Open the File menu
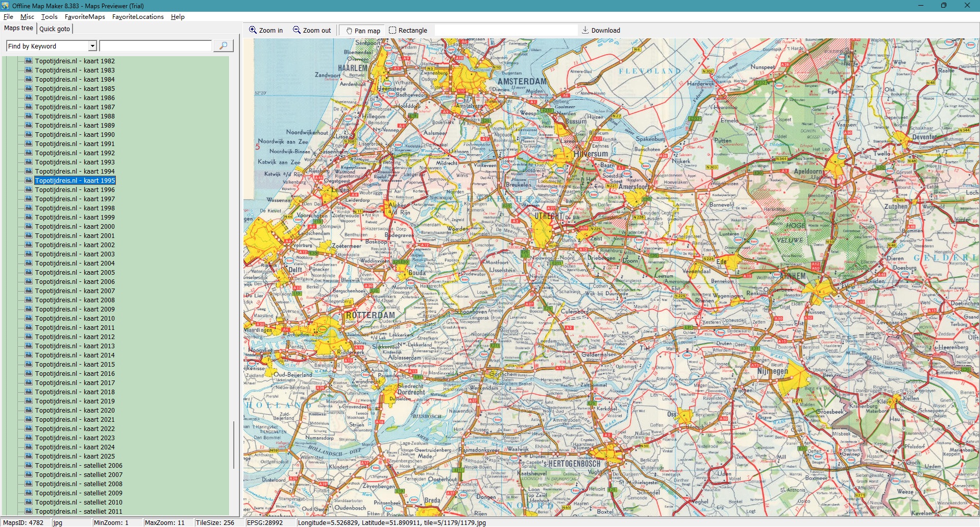980x527 pixels. pyautogui.click(x=8, y=16)
